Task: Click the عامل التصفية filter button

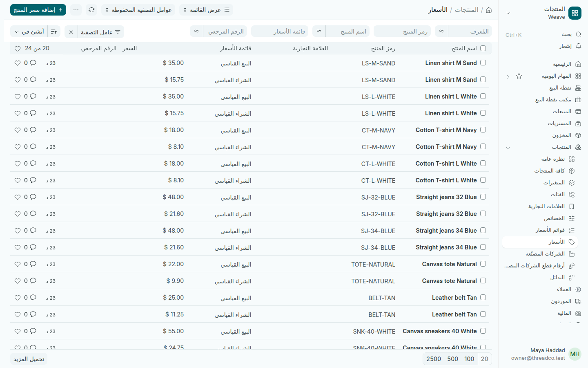Action: 101,32
